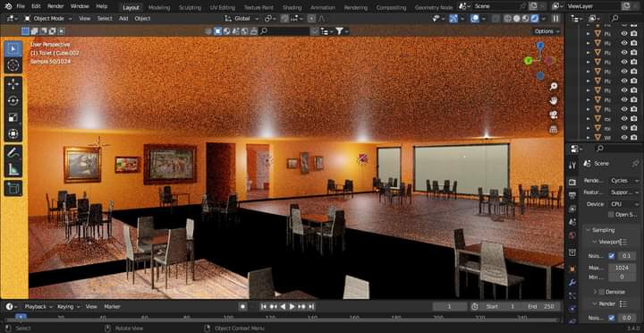Toggle camera view with the camera gizmo
This screenshot has height=333, width=644.
coord(554,115)
